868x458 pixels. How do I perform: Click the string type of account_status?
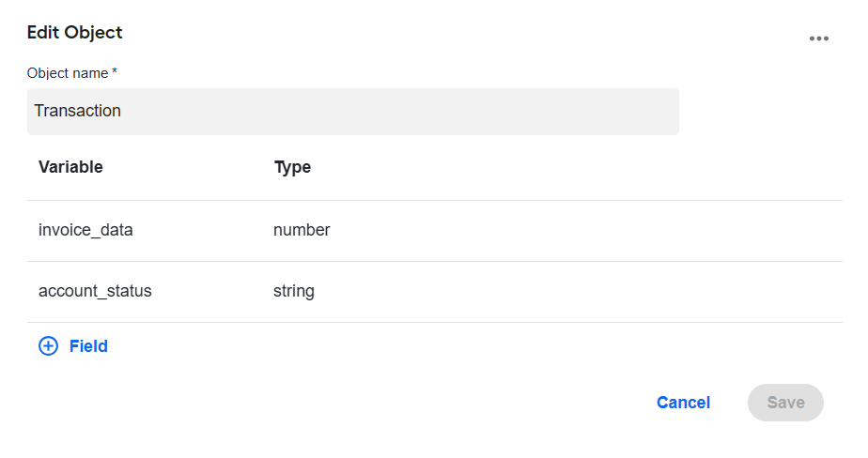(293, 292)
